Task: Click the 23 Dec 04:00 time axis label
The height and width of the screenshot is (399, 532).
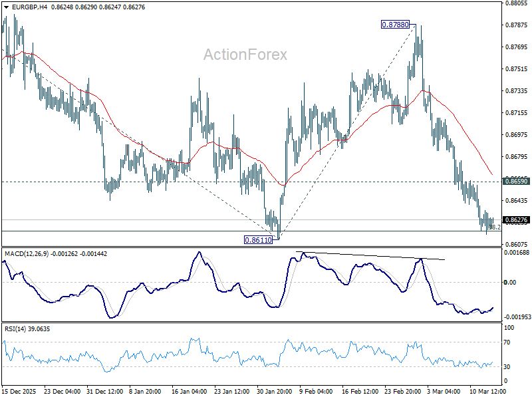Action: point(62,391)
